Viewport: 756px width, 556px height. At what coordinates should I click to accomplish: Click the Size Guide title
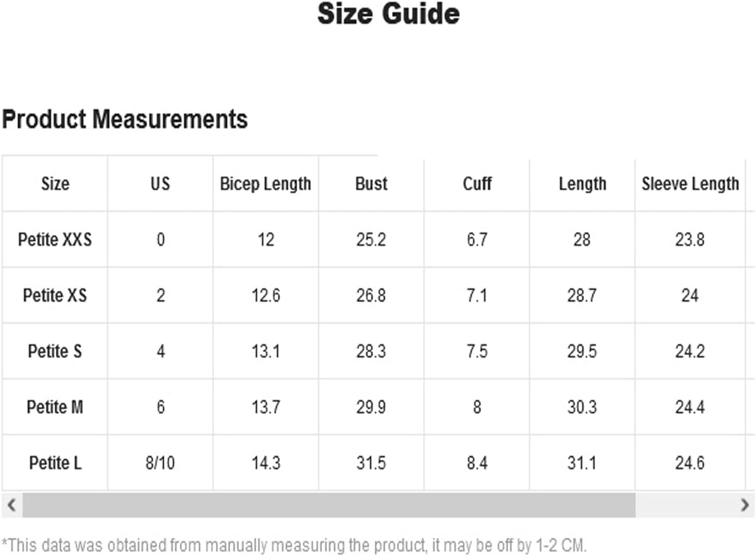[x=389, y=14]
